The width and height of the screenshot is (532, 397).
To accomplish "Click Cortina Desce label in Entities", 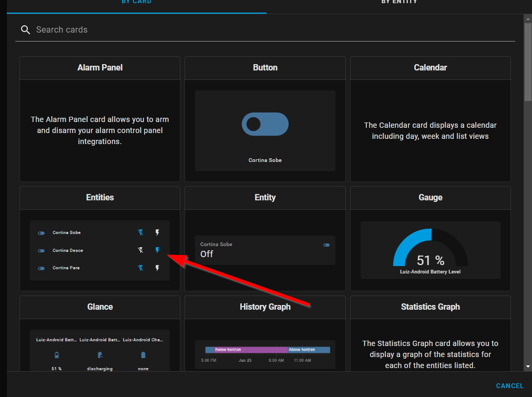I will (68, 250).
